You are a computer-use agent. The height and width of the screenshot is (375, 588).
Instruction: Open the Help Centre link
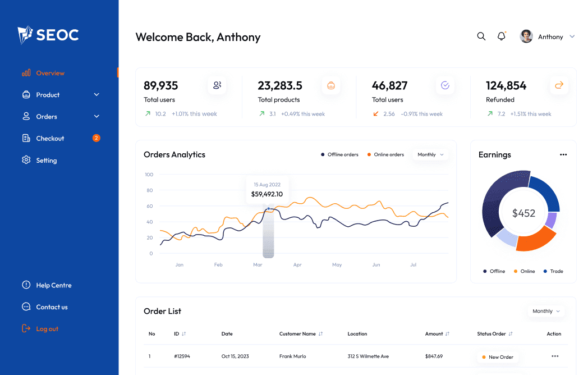pos(53,285)
